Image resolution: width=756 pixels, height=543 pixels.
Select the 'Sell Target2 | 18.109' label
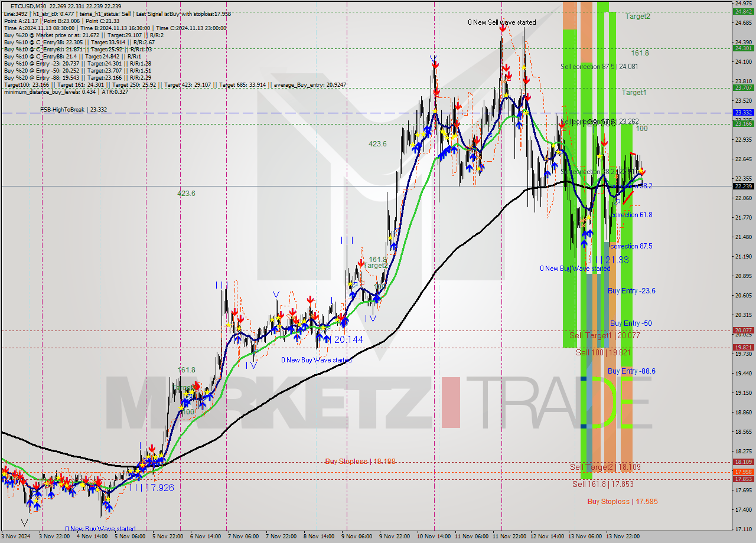tap(605, 467)
